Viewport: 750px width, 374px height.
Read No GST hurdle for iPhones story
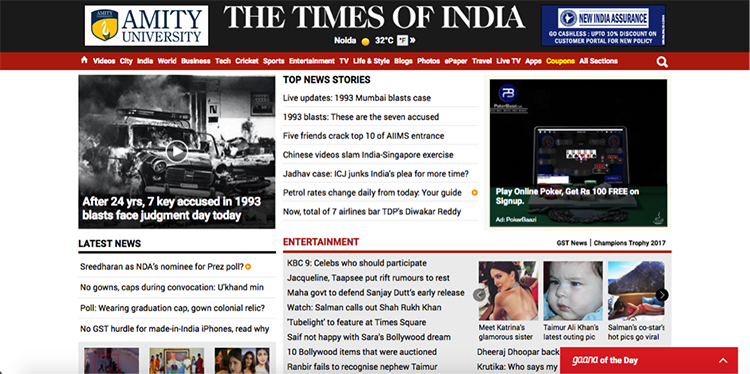175,329
